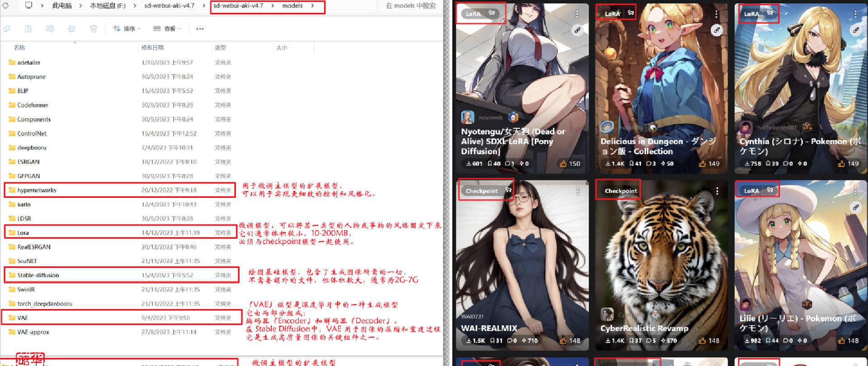Screen dimensions: 868x366
Task: Open the three-dot menu on Delicious in Dungeon card
Action: (x=717, y=14)
